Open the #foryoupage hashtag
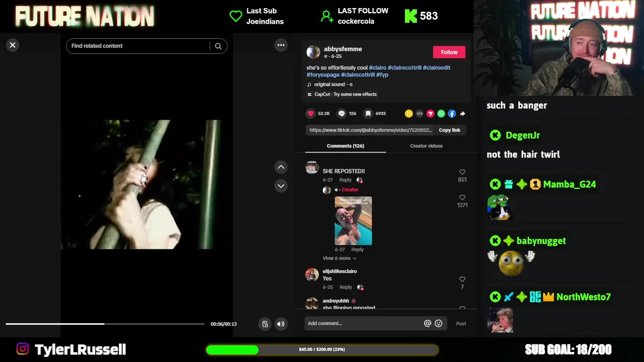644x362 pixels. coord(323,75)
